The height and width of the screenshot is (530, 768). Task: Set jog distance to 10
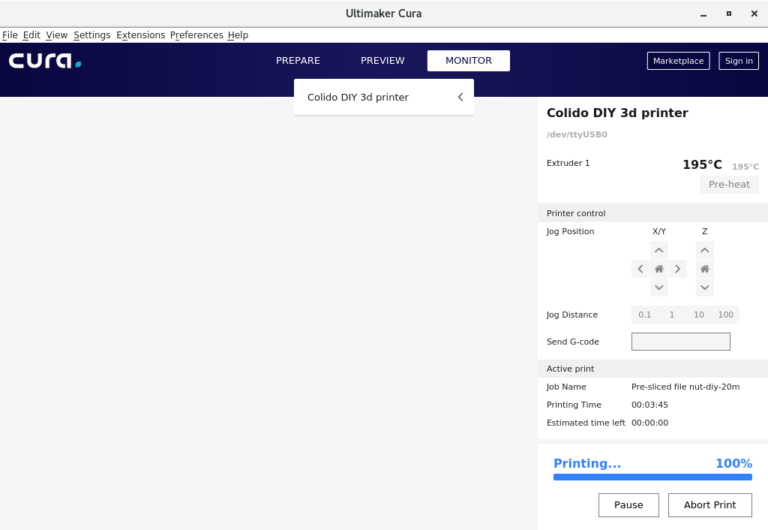point(699,315)
